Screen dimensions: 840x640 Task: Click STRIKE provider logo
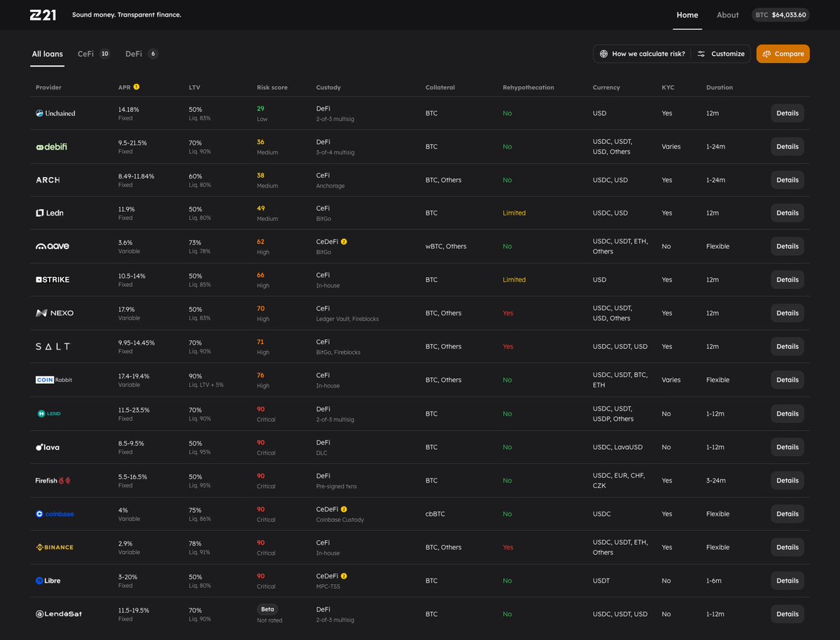point(52,280)
